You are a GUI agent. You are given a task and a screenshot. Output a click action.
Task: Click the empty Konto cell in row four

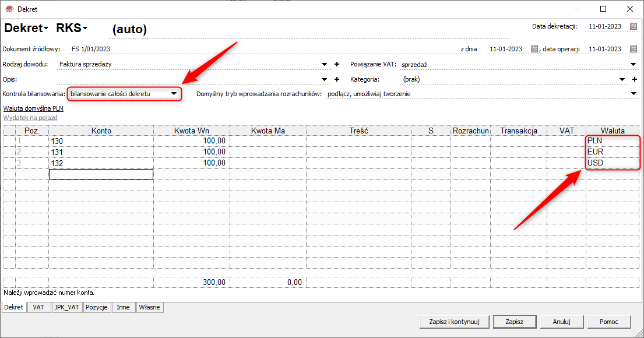click(101, 174)
